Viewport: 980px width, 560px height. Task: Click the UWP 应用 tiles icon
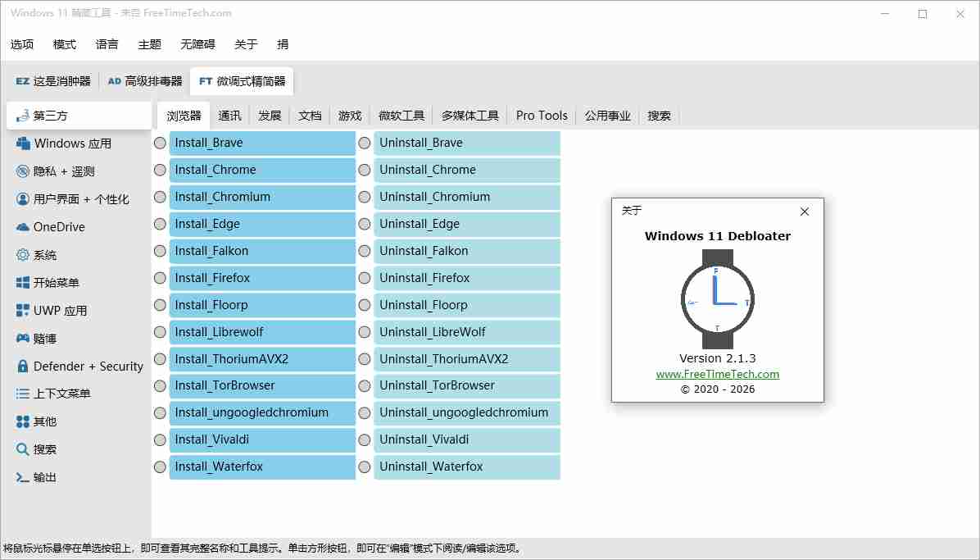click(x=22, y=311)
